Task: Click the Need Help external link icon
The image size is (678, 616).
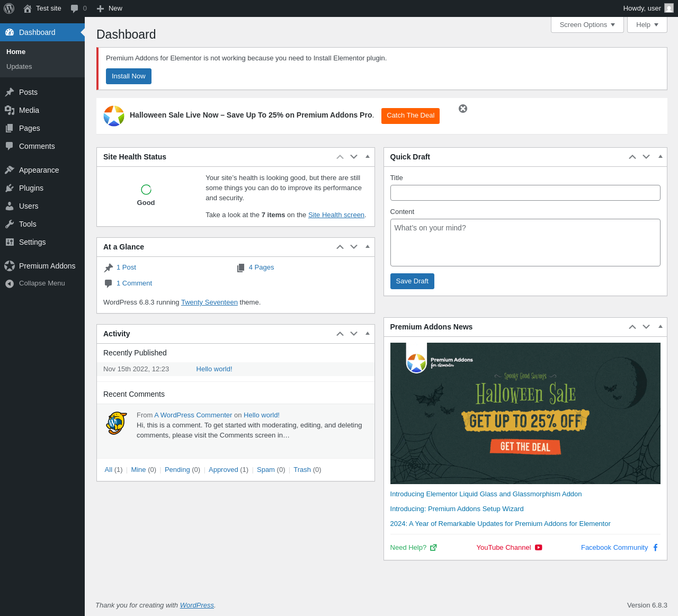Action: pos(433,548)
